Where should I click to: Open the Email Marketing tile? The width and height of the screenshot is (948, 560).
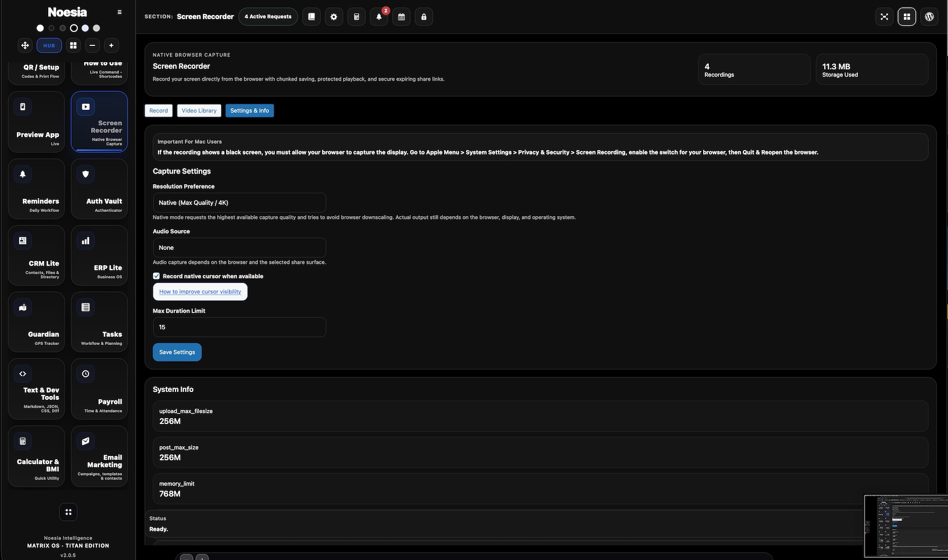coord(99,456)
